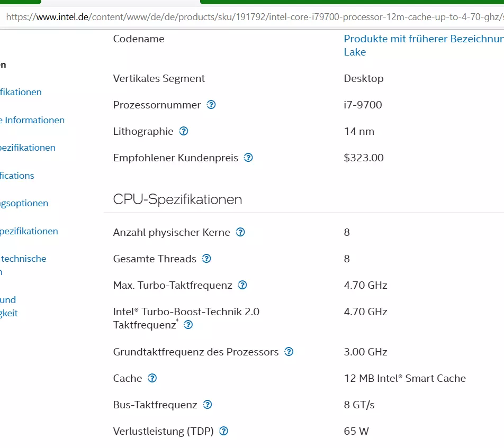Image resolution: width=504 pixels, height=448 pixels.
Task: Click the '8 GT/s' bus speed value
Action: pos(359,405)
